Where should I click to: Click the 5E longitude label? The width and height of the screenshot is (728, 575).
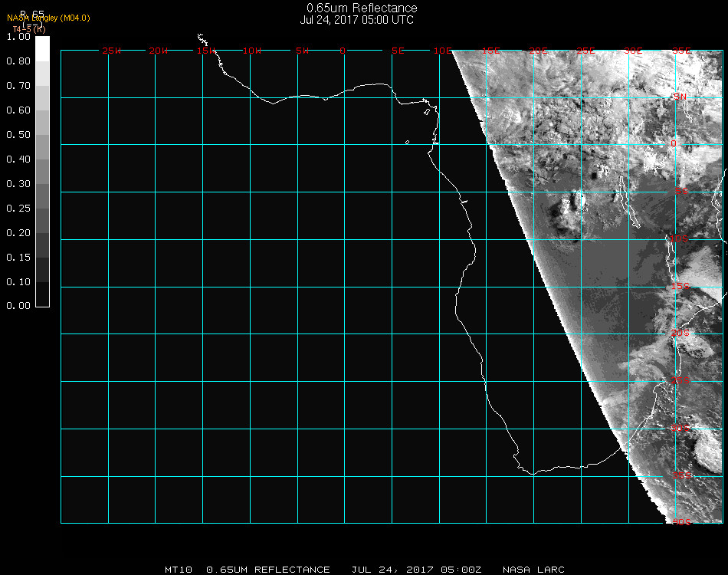[x=398, y=51]
